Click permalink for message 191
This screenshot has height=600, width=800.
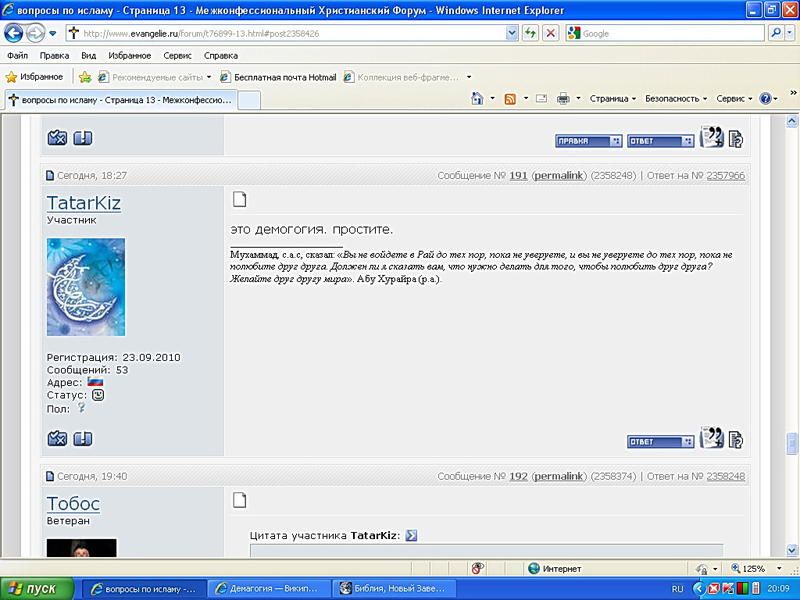560,175
